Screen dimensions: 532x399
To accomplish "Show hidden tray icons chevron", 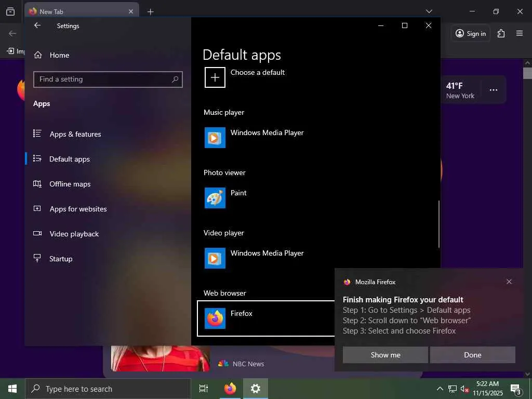I will tap(440, 389).
